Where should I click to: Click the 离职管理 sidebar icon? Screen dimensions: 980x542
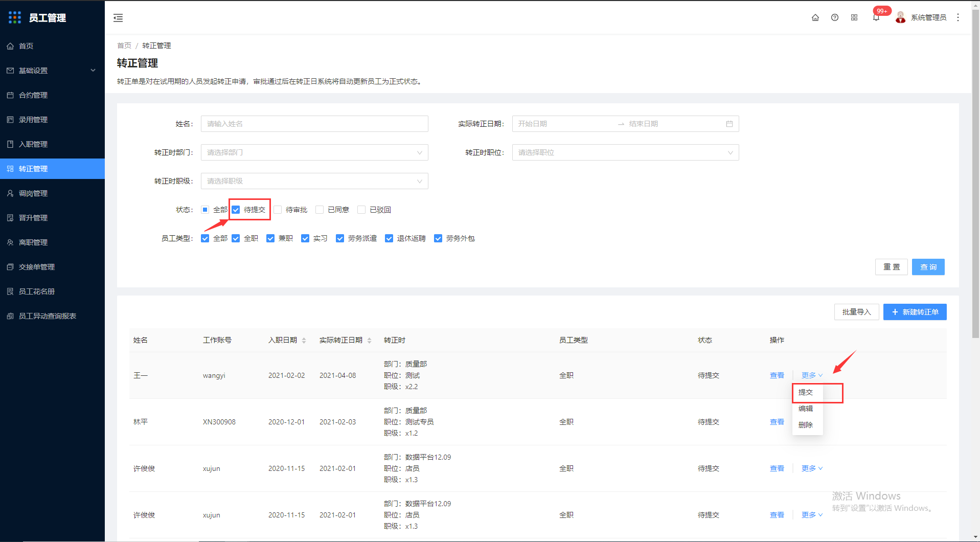[10, 242]
